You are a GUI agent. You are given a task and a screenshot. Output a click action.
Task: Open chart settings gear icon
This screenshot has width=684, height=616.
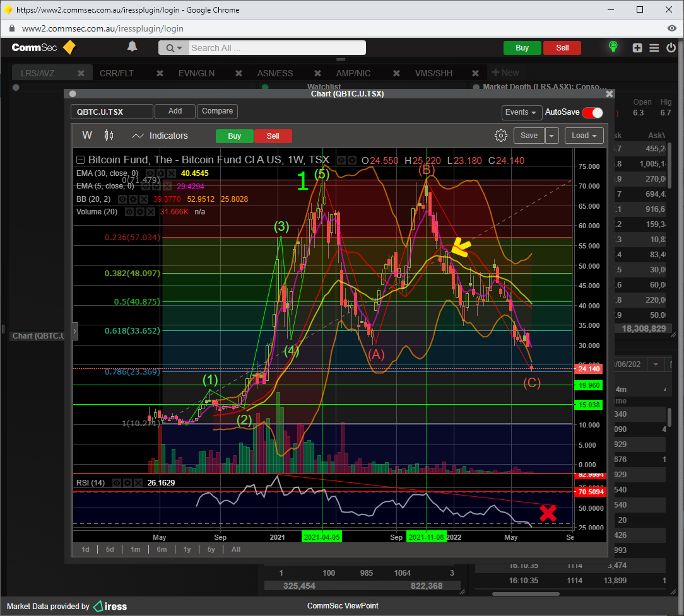tap(501, 136)
